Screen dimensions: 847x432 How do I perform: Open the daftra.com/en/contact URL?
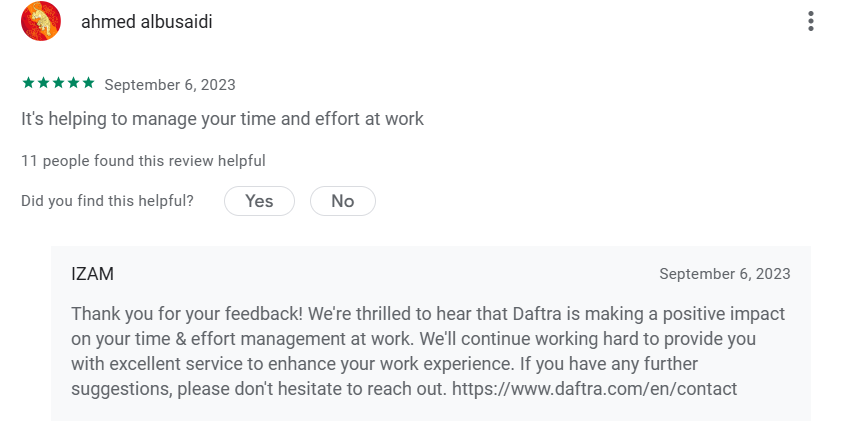pyautogui.click(x=594, y=389)
